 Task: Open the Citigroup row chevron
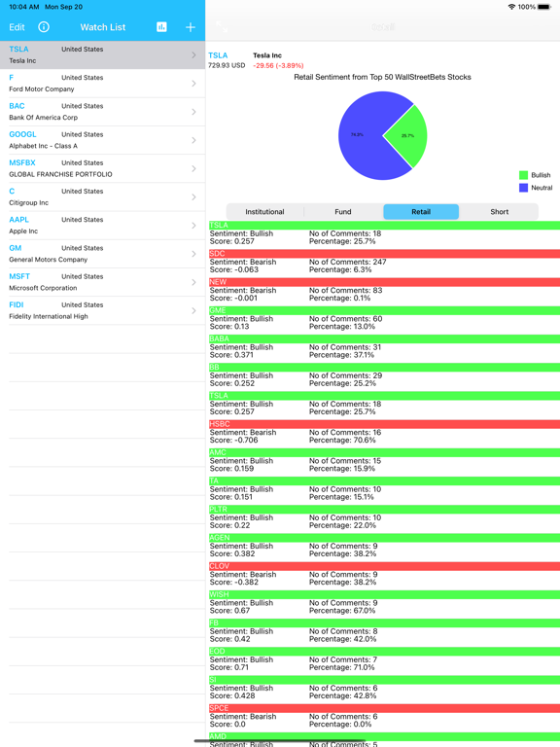193,196
